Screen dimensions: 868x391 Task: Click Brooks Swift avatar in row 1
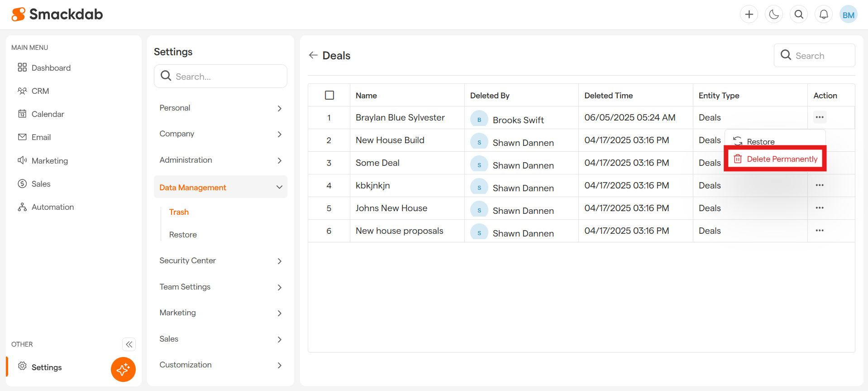pos(479,119)
